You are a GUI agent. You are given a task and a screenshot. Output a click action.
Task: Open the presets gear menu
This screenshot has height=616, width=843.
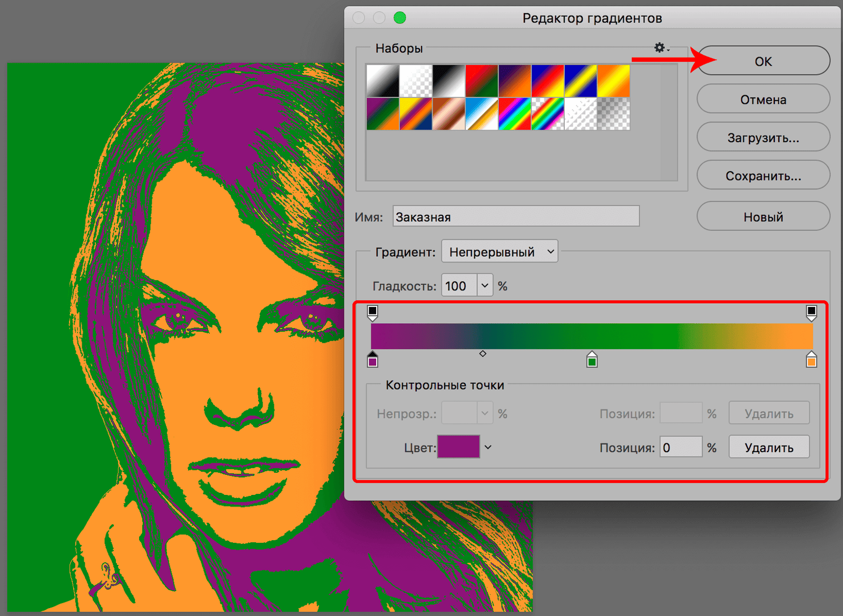coord(659,48)
